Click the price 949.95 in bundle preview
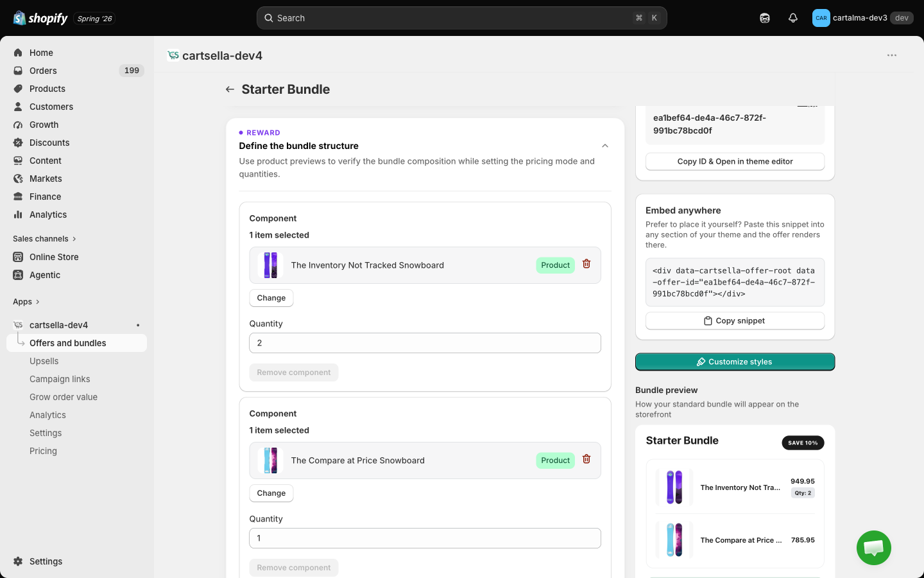 pyautogui.click(x=803, y=481)
